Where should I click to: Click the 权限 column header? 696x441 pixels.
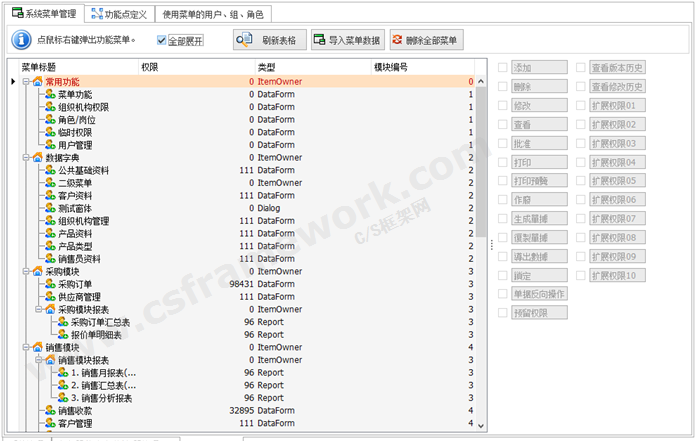point(197,67)
